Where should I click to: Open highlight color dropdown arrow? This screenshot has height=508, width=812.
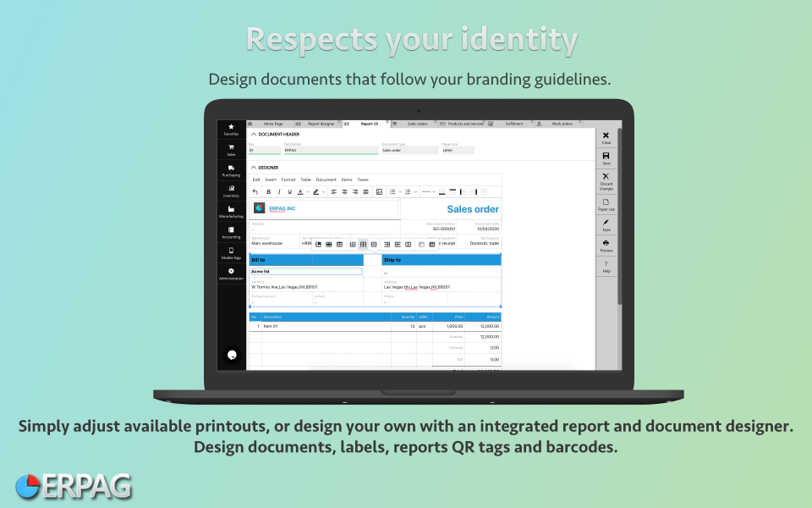click(x=324, y=192)
